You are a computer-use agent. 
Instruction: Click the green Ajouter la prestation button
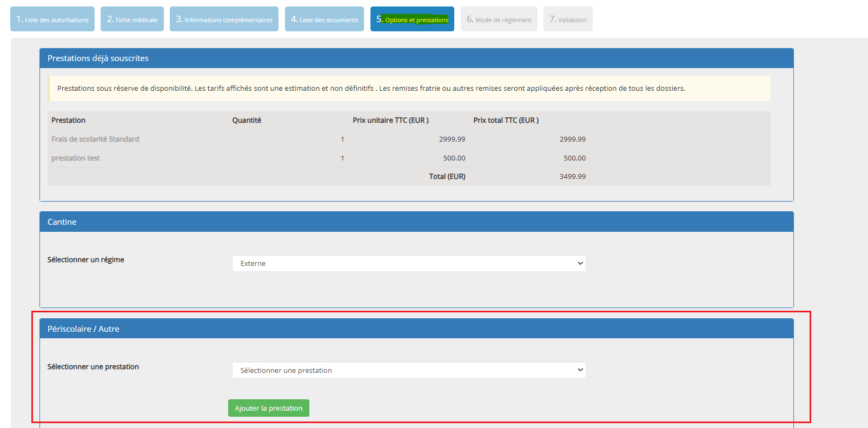268,409
